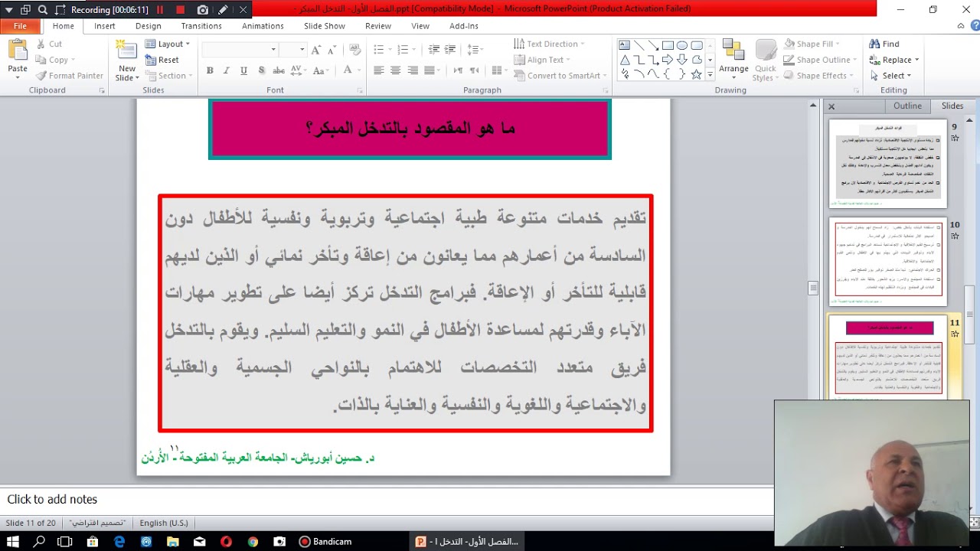Open the Windows Start menu
Viewport: 980px width, 551px height.
(x=13, y=541)
